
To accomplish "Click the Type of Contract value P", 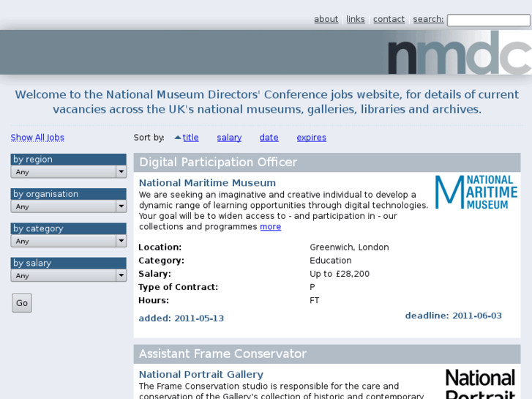I will click(x=312, y=287).
